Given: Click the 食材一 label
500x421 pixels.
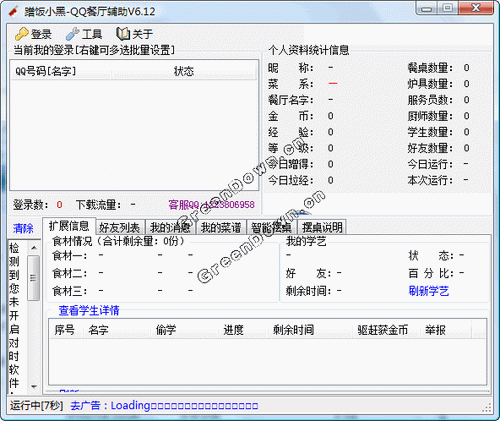Looking at the screenshot, I should [x=70, y=256].
